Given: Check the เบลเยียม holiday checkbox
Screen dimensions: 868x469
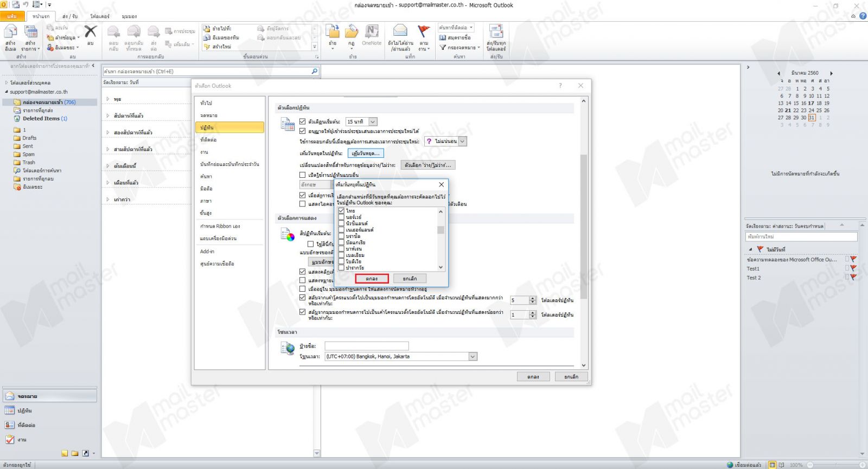Looking at the screenshot, I should (341, 255).
